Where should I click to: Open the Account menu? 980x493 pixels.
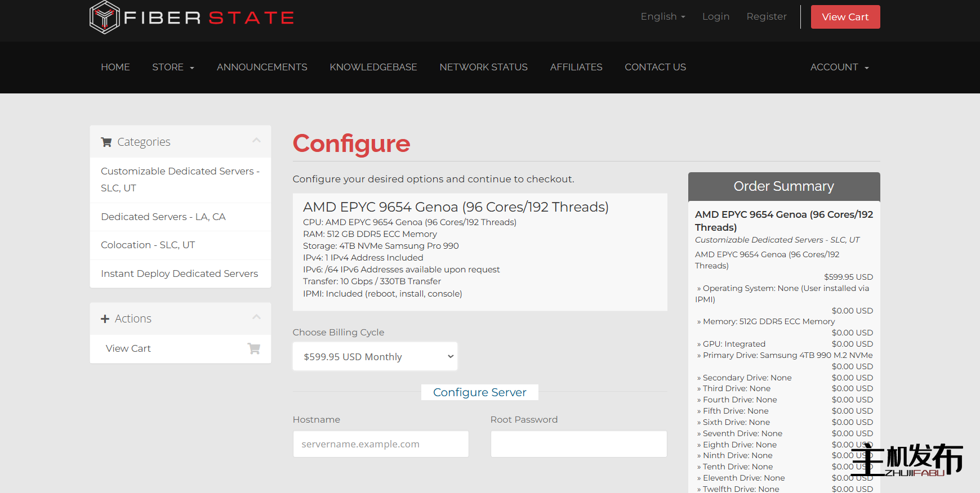pyautogui.click(x=839, y=68)
